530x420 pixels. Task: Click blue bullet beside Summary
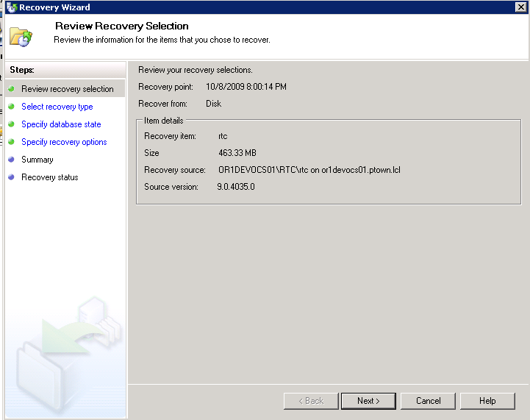11,160
